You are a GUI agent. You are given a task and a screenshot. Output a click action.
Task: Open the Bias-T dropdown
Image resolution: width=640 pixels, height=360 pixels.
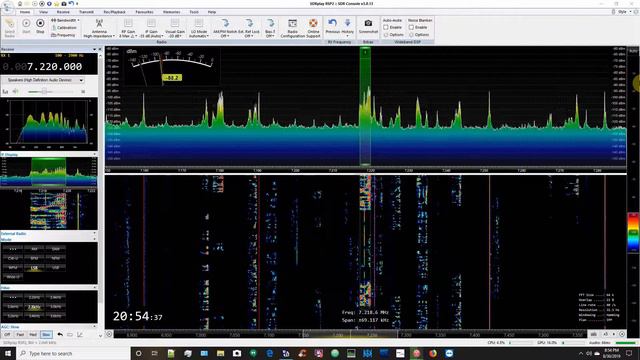tap(270, 28)
